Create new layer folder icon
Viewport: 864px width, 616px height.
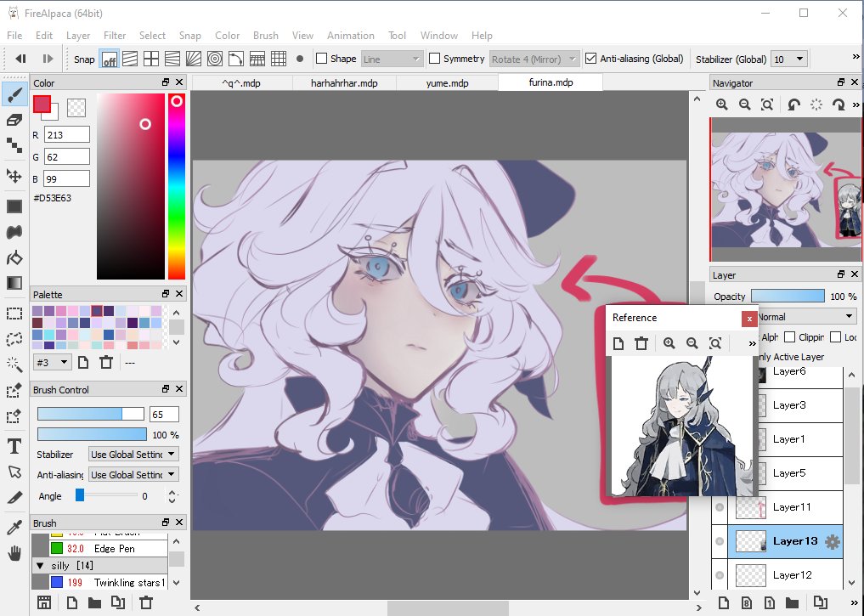(792, 602)
